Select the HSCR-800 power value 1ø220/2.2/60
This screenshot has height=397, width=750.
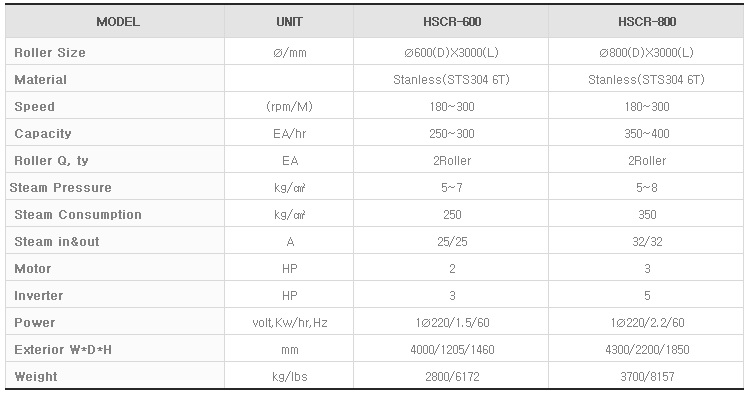coord(647,322)
